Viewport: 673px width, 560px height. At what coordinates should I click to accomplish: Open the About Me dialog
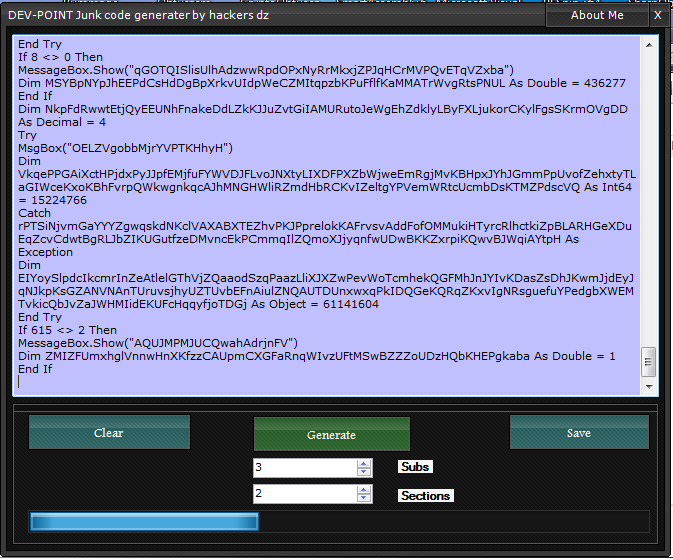(x=597, y=15)
